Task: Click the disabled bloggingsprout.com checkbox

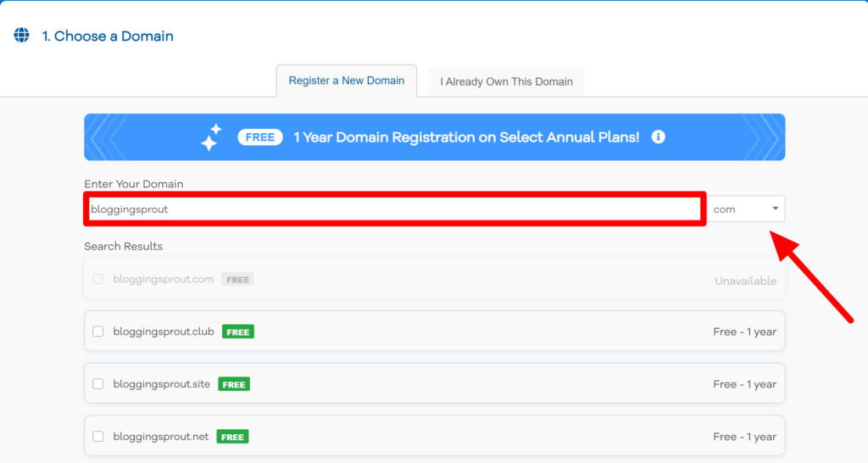Action: click(98, 279)
